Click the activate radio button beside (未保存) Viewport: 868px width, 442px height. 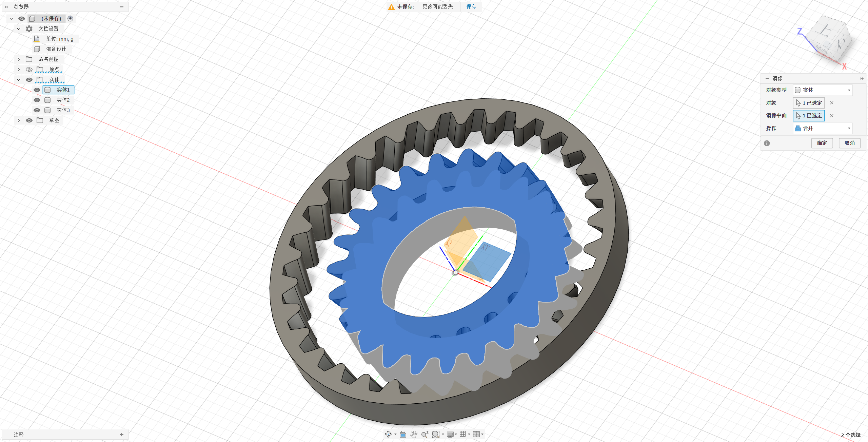click(x=70, y=19)
